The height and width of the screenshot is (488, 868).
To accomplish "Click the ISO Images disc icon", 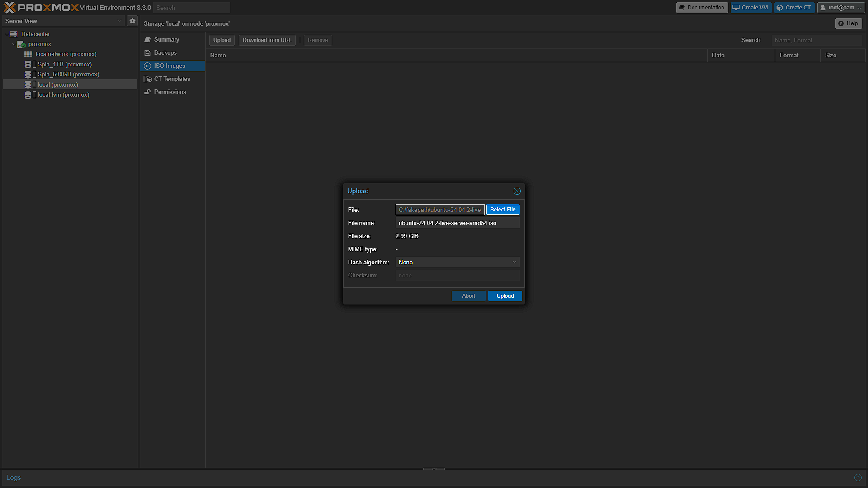I will coord(147,66).
